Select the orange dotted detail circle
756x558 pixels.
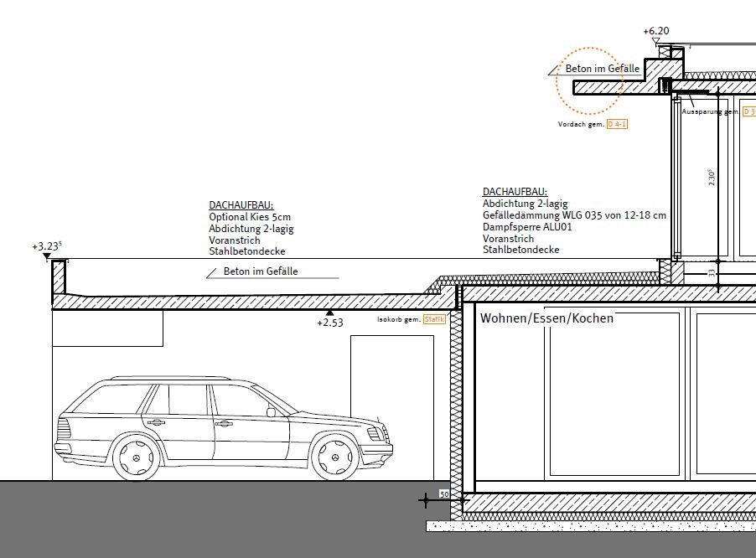[x=590, y=80]
